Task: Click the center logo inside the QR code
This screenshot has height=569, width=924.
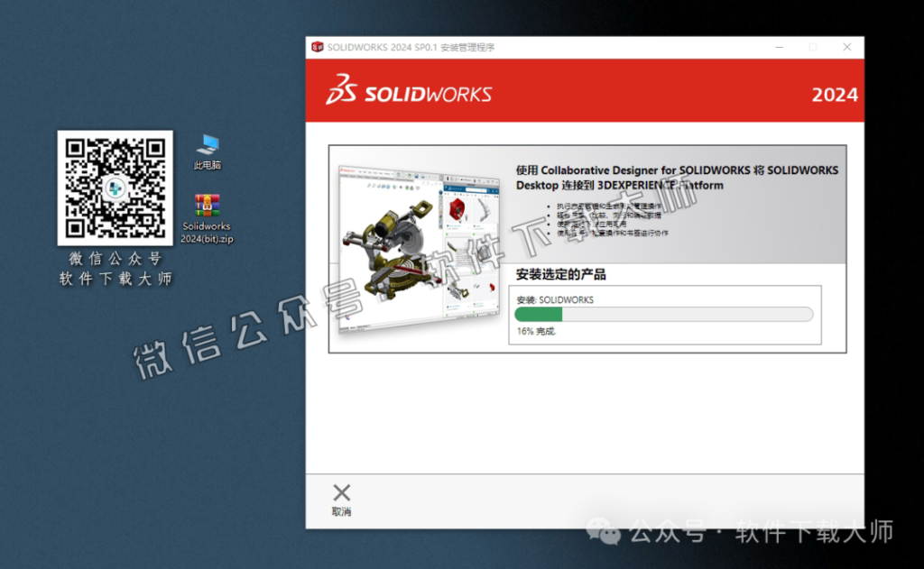Action: coord(115,189)
